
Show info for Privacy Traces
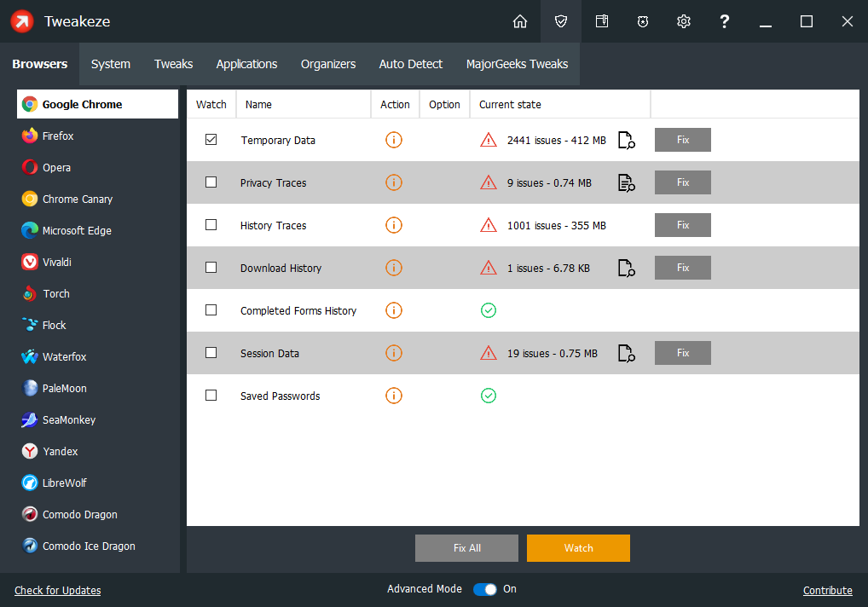[394, 182]
